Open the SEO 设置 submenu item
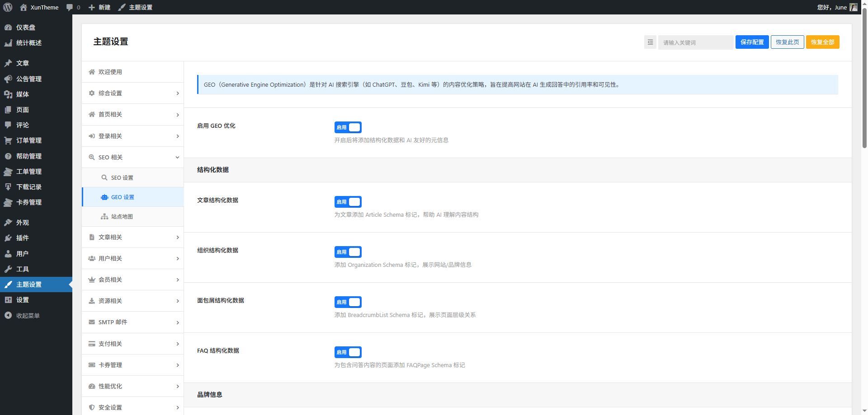 pos(122,178)
